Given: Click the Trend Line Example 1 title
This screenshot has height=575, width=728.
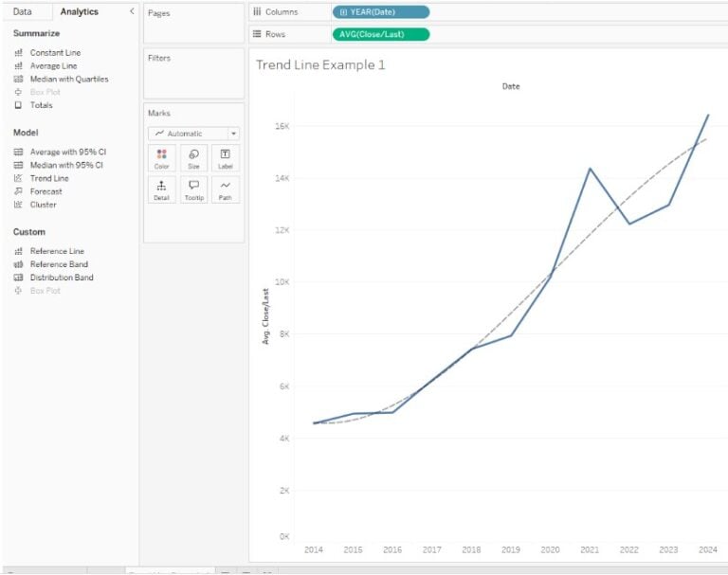Looking at the screenshot, I should (320, 65).
